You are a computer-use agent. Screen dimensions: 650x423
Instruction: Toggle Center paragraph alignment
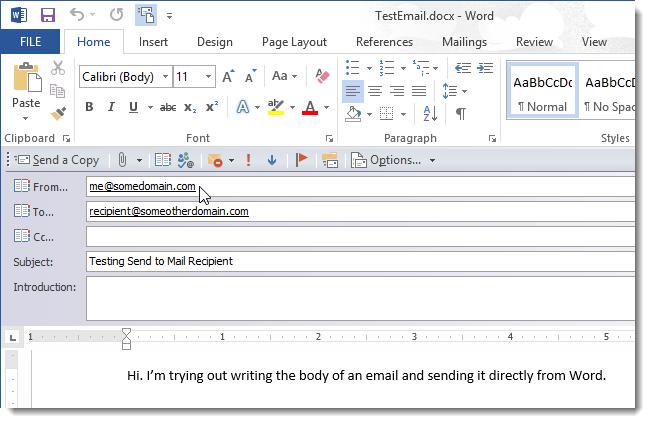click(x=375, y=91)
